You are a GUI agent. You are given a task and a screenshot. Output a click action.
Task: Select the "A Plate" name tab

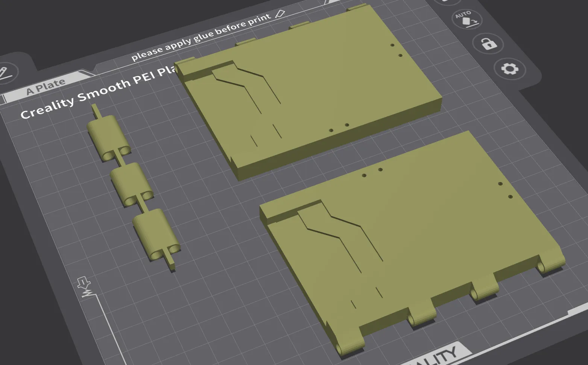tap(46, 87)
